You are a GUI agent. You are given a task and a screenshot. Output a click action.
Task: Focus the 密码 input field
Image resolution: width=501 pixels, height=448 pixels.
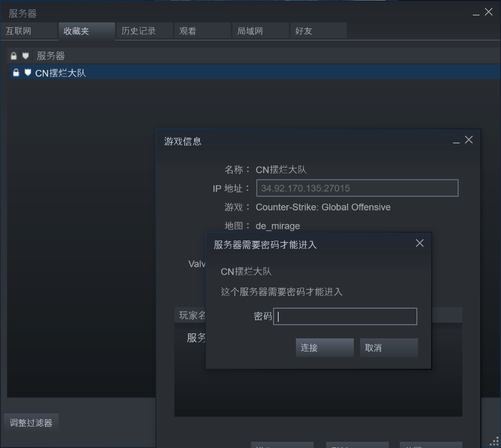tap(345, 316)
